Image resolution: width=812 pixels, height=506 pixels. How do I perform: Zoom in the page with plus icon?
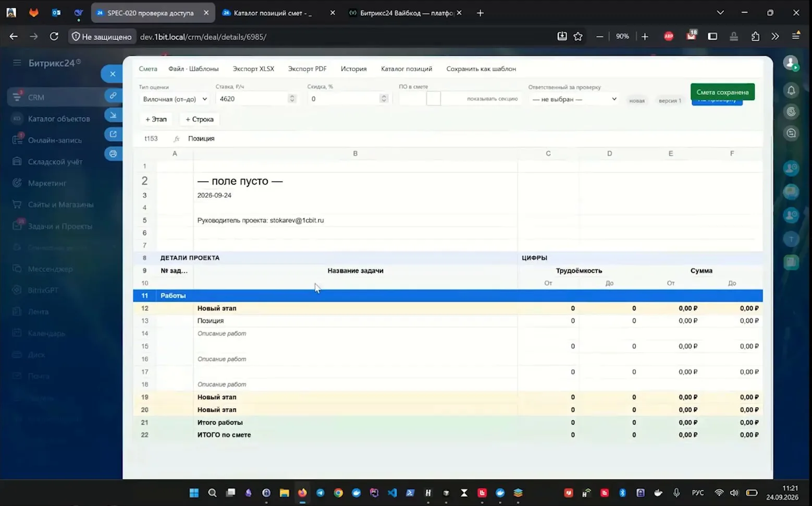[x=645, y=37]
